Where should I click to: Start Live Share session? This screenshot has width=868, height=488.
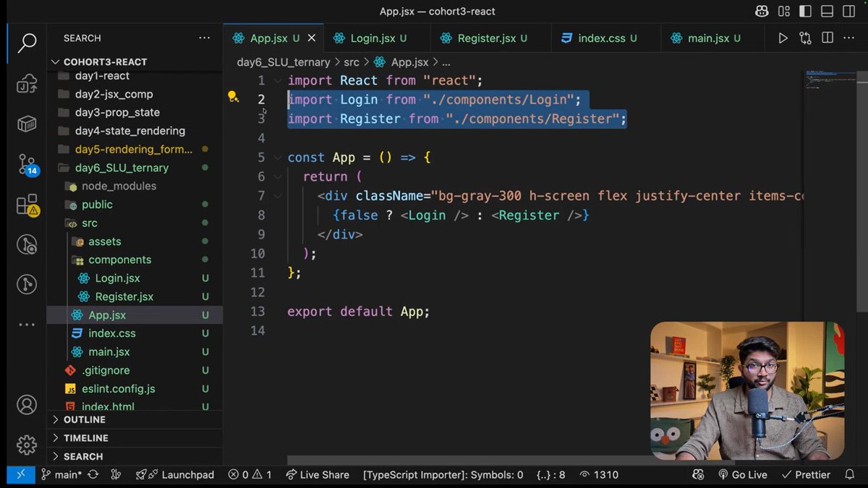(x=318, y=475)
